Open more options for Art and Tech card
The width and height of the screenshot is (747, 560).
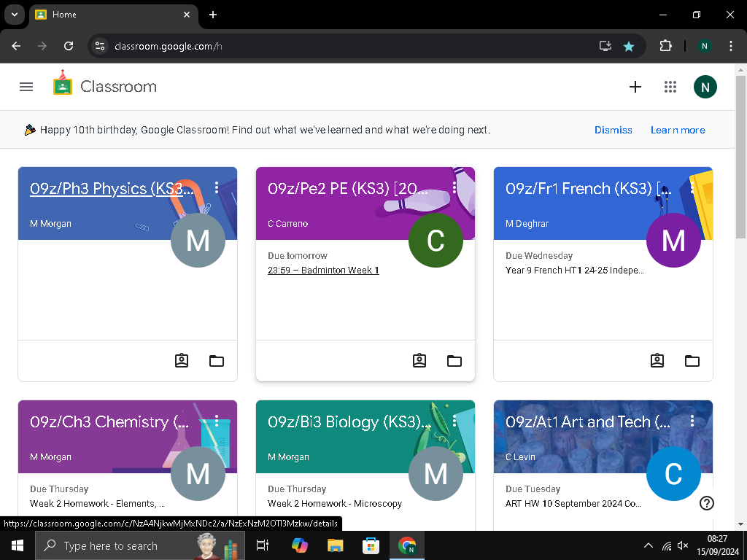(x=692, y=421)
